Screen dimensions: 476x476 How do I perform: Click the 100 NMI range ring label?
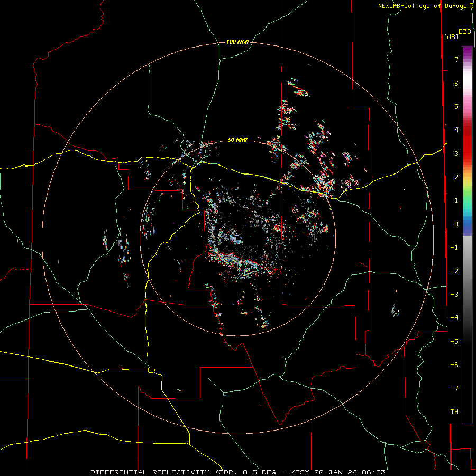coord(237,42)
